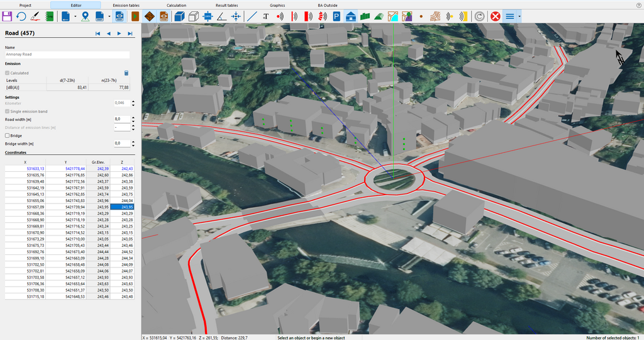Image resolution: width=644 pixels, height=340 pixels.
Task: Click the Name field containing Annonay Road
Action: pyautogui.click(x=67, y=55)
